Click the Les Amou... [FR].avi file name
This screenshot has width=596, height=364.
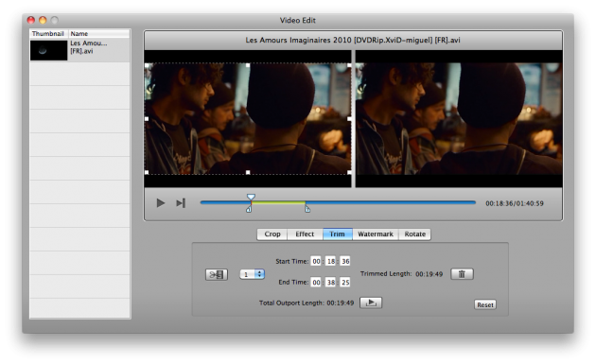[x=89, y=47]
